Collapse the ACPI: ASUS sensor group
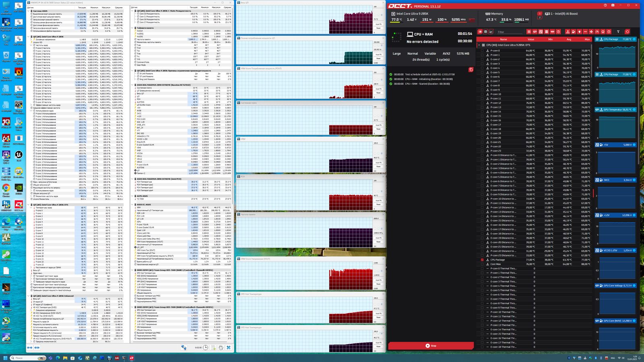The width and height of the screenshot is (644, 362). [x=132, y=196]
